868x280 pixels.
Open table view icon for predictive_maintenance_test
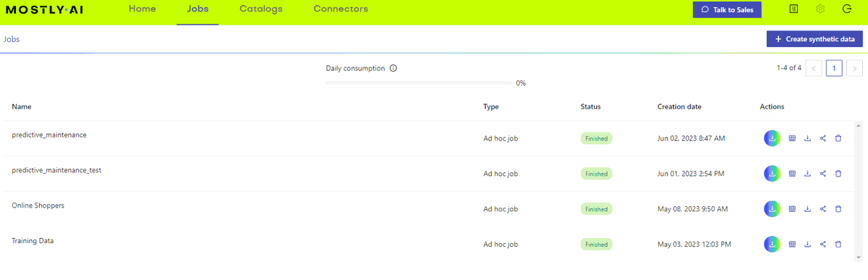pos(792,174)
